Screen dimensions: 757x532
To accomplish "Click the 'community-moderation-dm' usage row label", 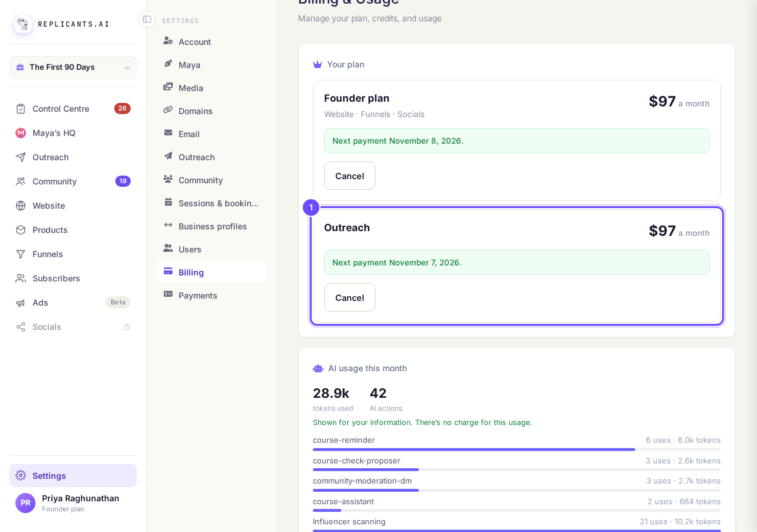I will click(x=362, y=481).
